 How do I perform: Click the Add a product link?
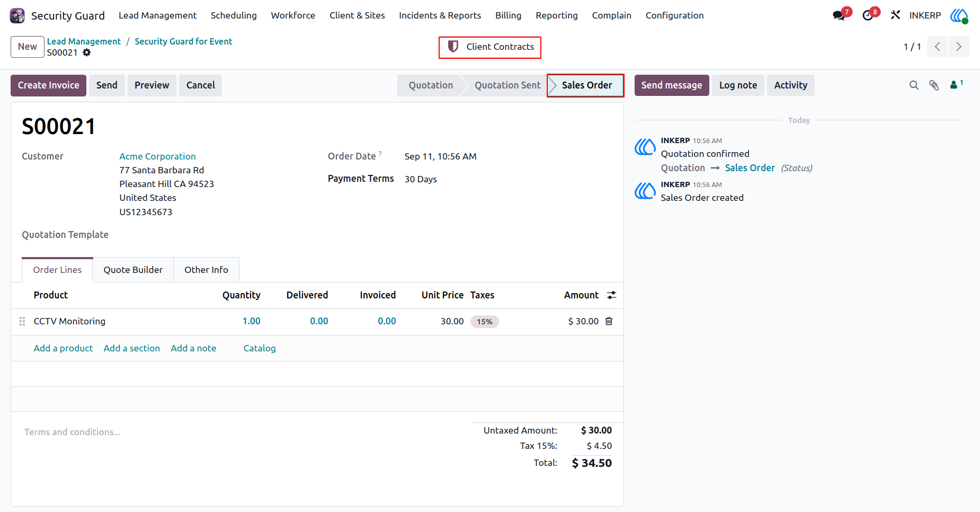pos(63,348)
